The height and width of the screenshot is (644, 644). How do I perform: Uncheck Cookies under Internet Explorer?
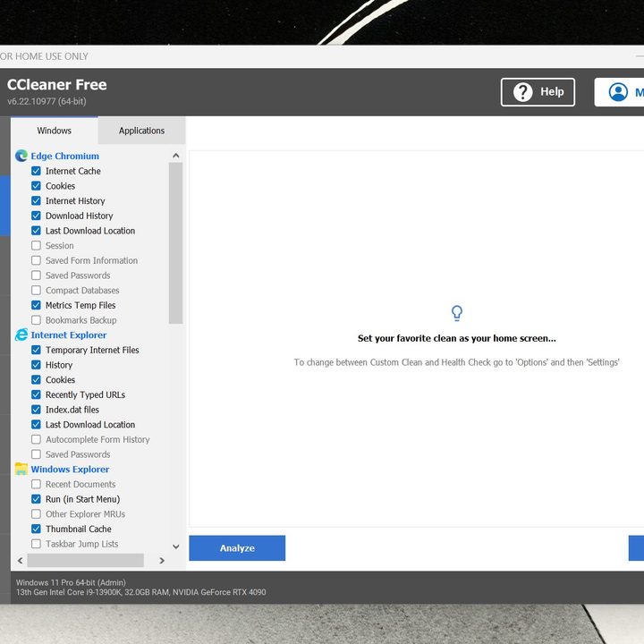tap(36, 379)
